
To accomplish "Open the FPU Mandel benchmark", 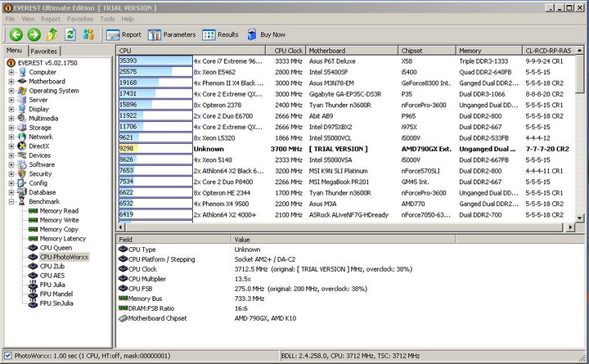I will (x=56, y=294).
